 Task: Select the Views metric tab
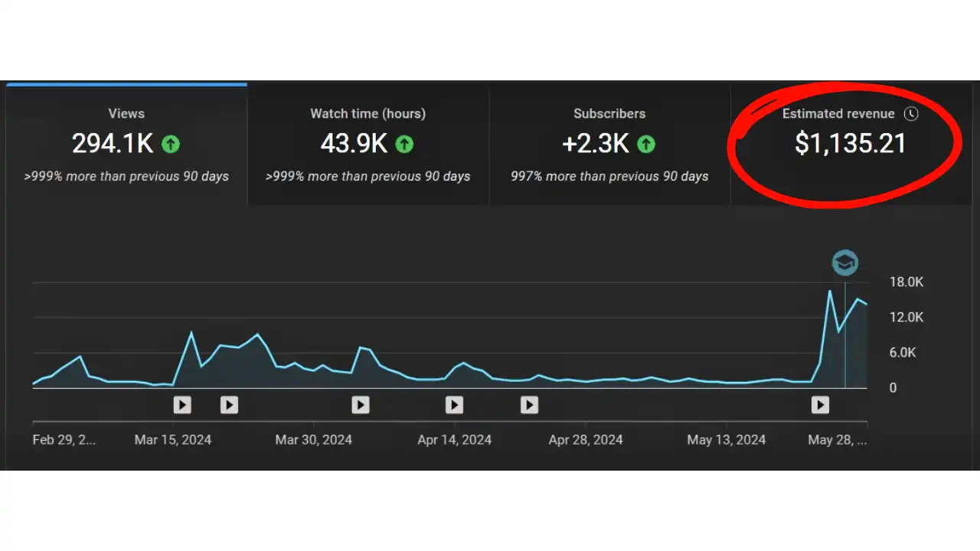(x=126, y=144)
